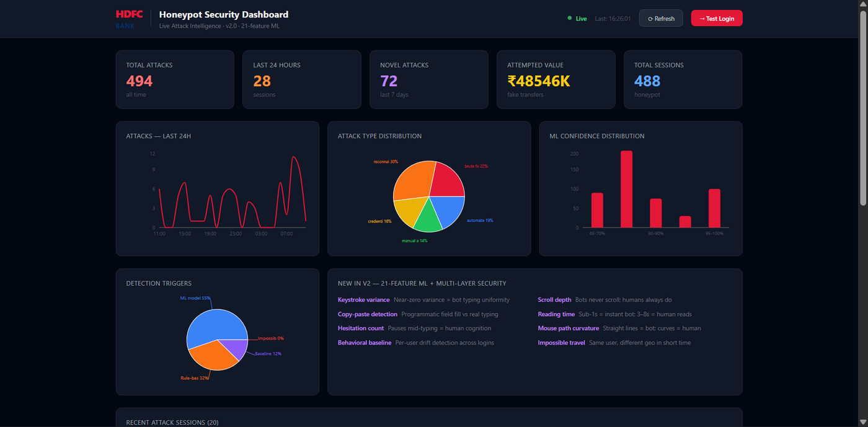Viewport: 868px width, 427px height.
Task: Click the green manual pie slice
Action: [x=428, y=218]
